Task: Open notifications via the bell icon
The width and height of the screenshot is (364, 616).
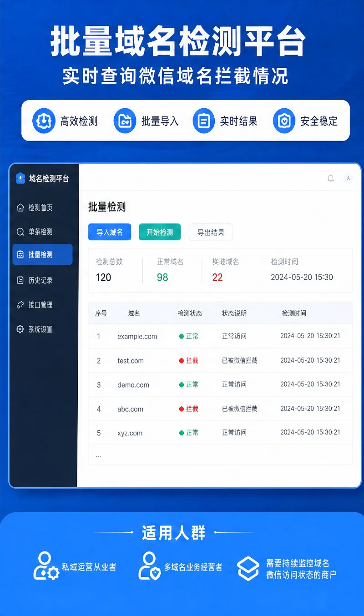Action: coord(331,178)
